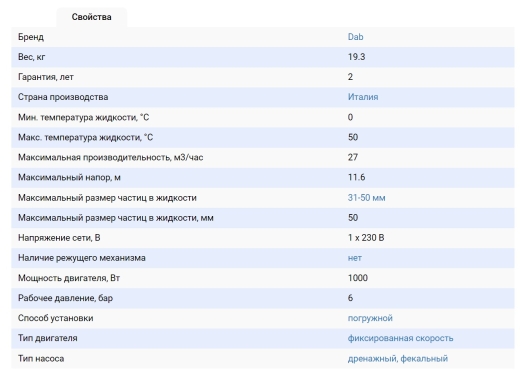Select Макс. температура жидкости label
Image resolution: width=520 pixels, height=376 pixels.
tap(85, 137)
